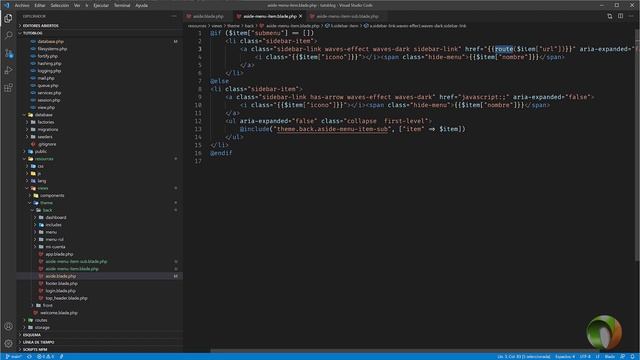Viewport: 640px width, 360px height.
Task: Open the Archivo menu
Action: (x=22, y=5)
